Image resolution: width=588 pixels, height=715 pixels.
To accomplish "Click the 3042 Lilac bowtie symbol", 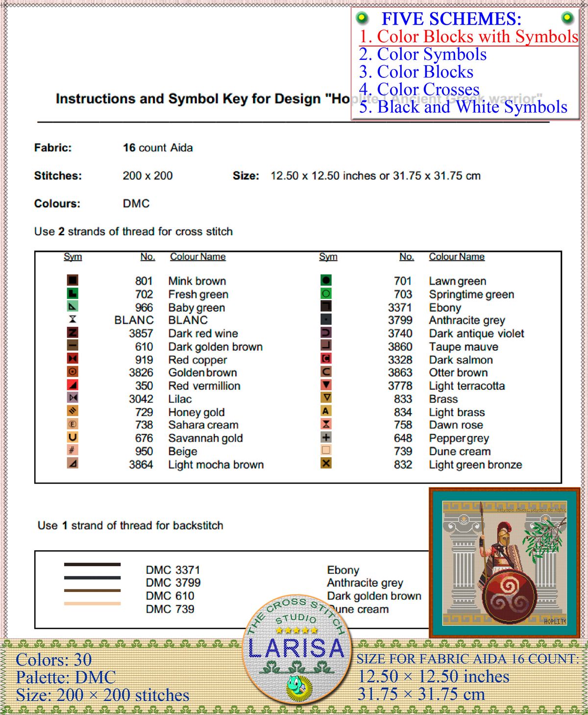I will pos(73,397).
